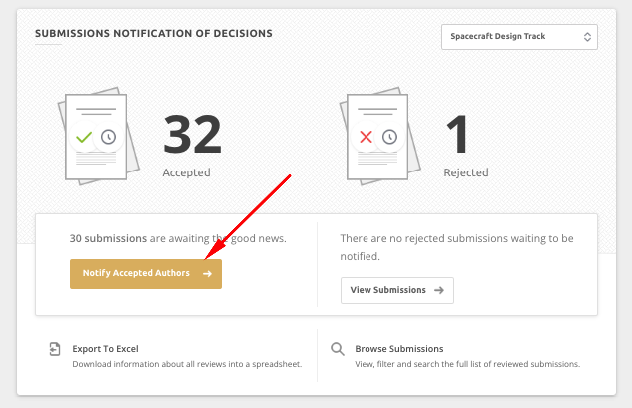The height and width of the screenshot is (408, 632).
Task: Click the Export To Excel description text
Action: pos(187,364)
